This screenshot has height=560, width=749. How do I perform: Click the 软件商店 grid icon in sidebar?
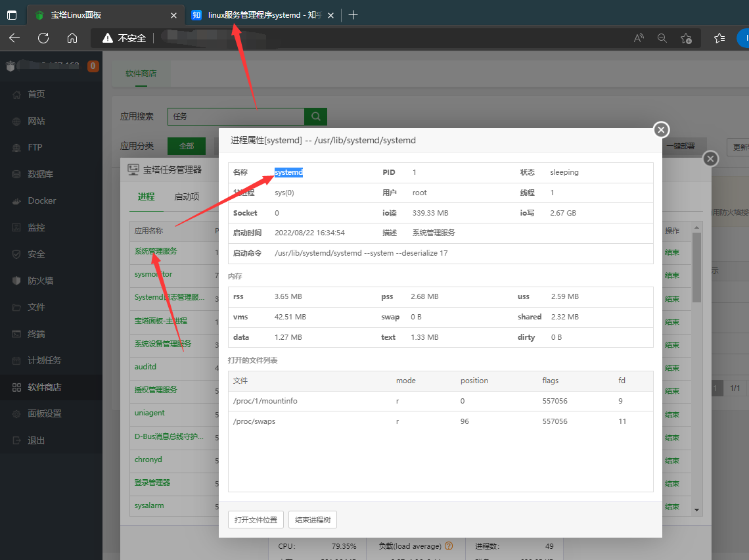(16, 387)
